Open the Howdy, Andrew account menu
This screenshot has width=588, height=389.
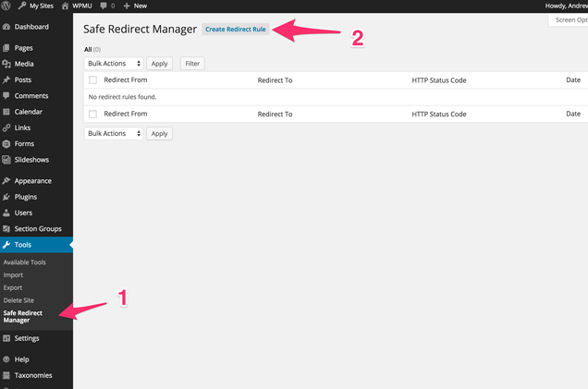coord(566,6)
